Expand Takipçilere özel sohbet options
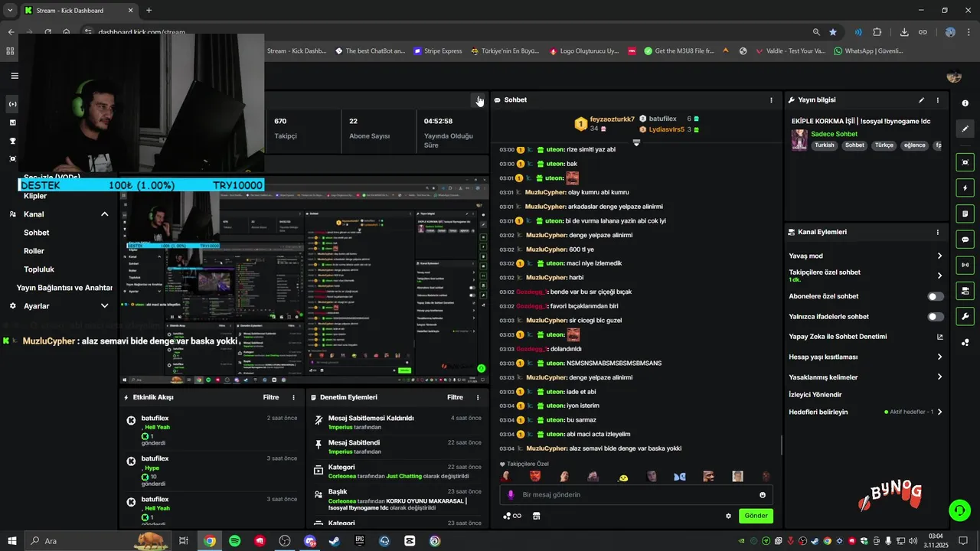980x551 pixels. 939,275
